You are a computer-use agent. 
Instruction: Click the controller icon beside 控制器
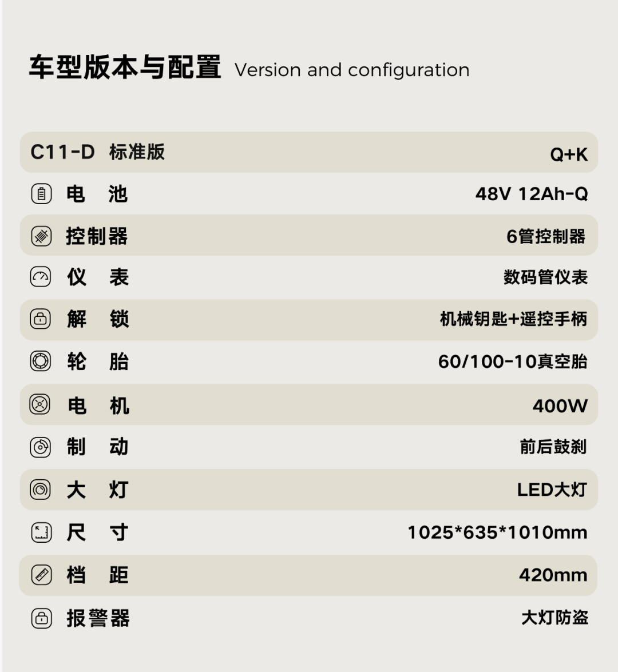coord(41,236)
